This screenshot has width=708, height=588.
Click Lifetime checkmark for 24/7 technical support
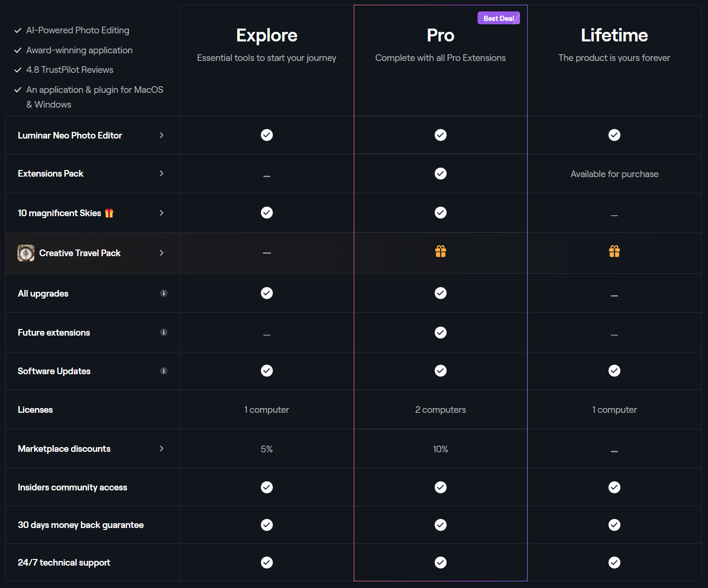coord(614,563)
